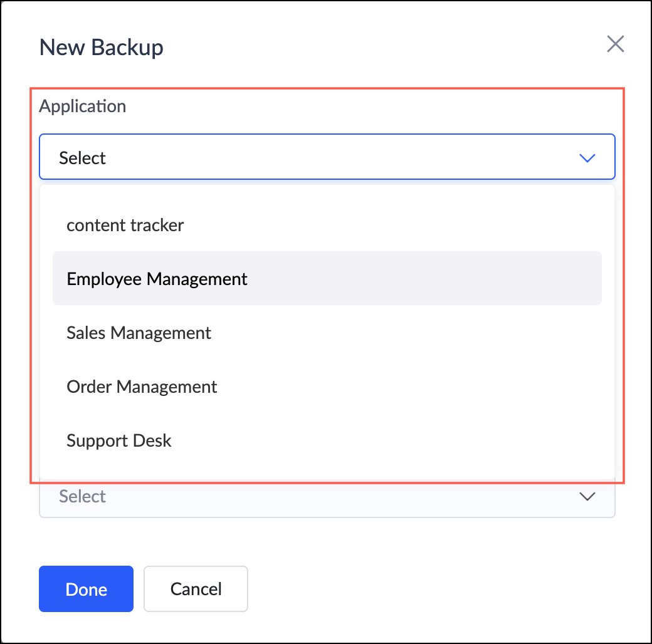Click the New Backup dialog title
This screenshot has width=652, height=644.
102,47
